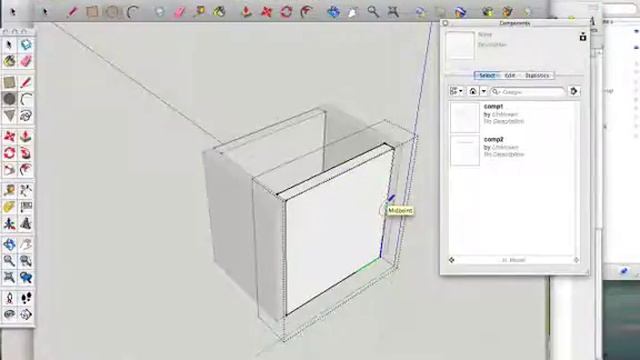Click the Offset tool in the top toolbar
The height and width of the screenshot is (360, 640).
coord(306,12)
